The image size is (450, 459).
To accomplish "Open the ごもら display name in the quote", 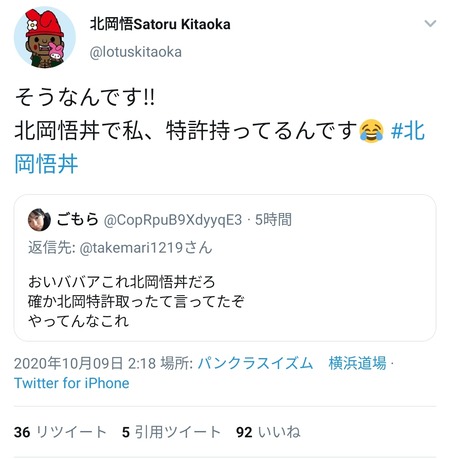I will point(77,219).
